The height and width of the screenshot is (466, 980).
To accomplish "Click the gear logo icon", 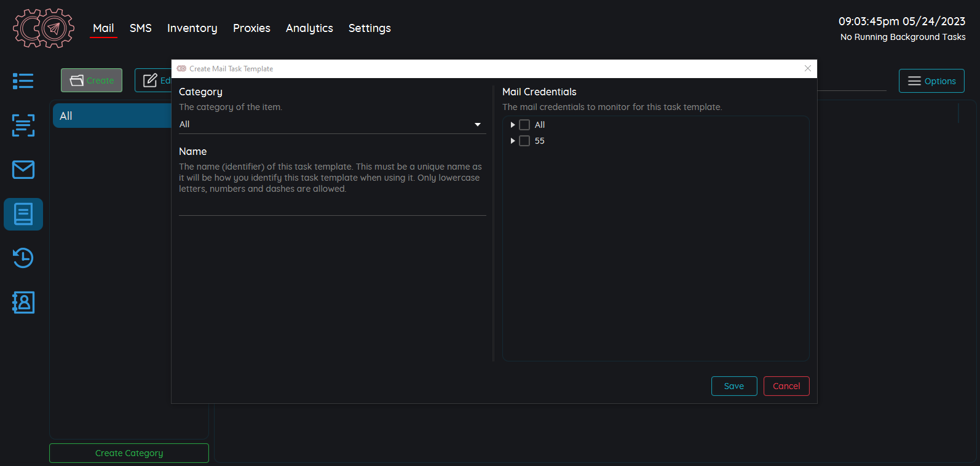I will point(44,28).
